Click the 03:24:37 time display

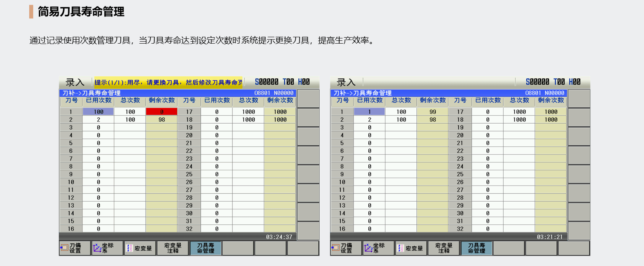[279, 237]
